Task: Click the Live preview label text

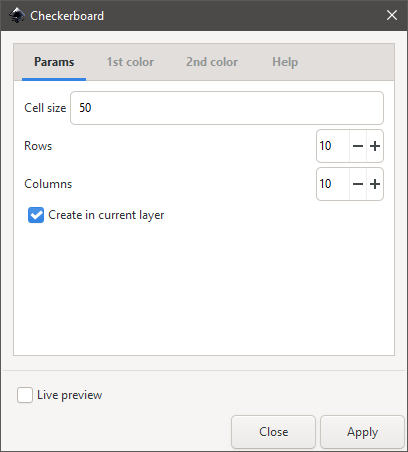Action: point(70,395)
